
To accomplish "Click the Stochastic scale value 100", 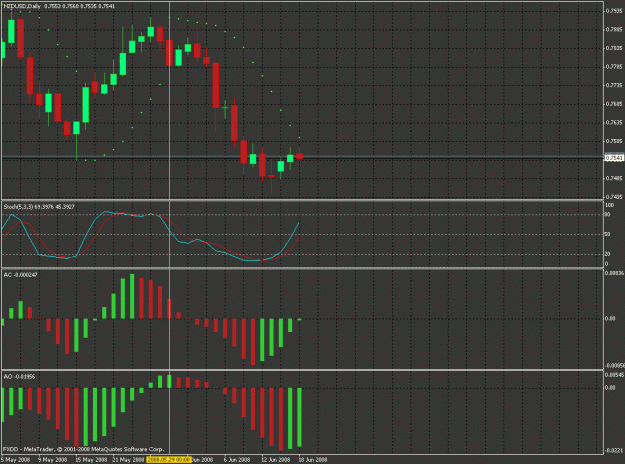I will (609, 205).
